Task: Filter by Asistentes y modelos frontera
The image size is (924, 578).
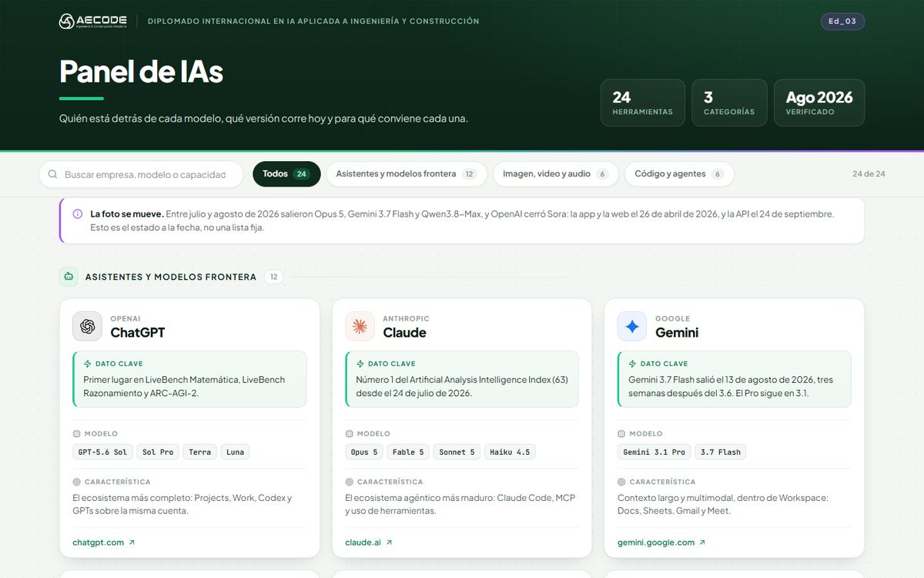Action: (x=407, y=174)
